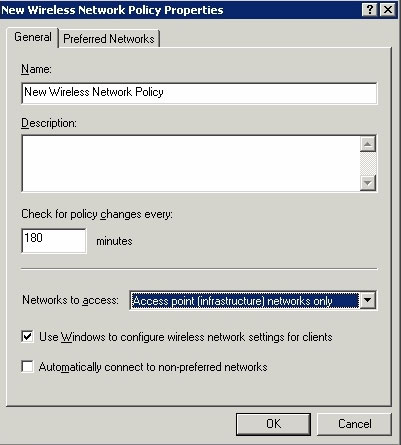Switch to the Preferred Networks tab
Image resolution: width=401 pixels, height=445 pixels.
coord(109,39)
